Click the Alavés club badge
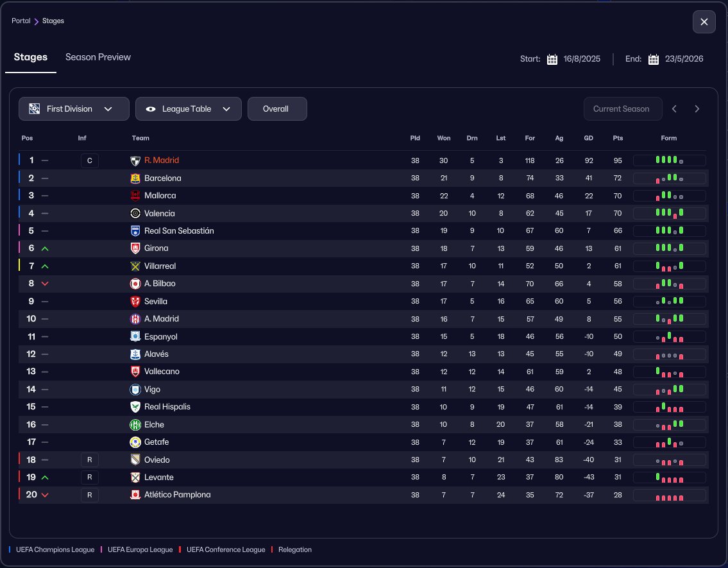The height and width of the screenshot is (568, 728). coord(135,354)
